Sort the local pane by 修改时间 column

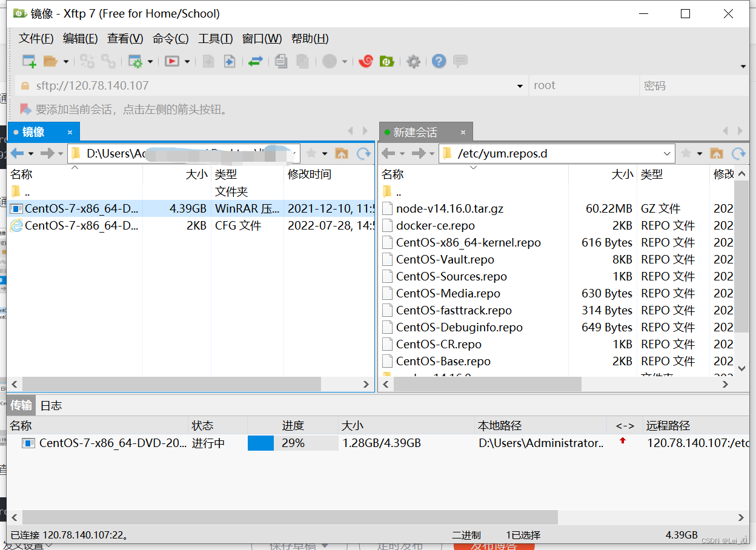point(328,174)
